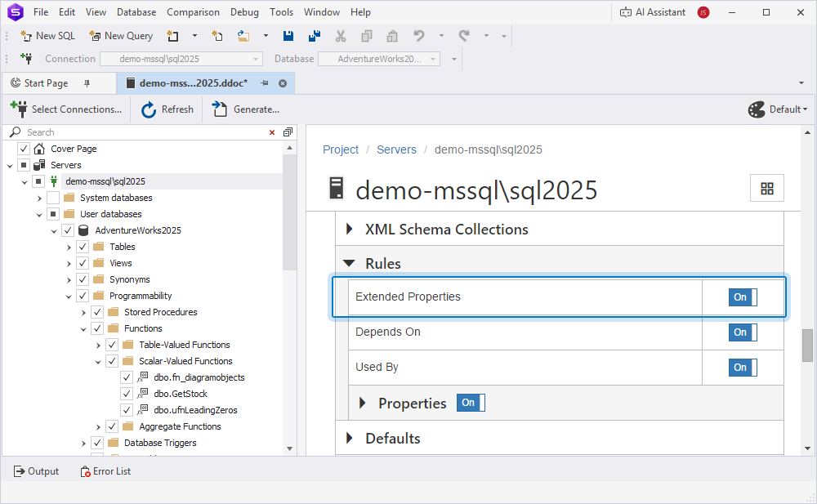Open the Output panel
817x504 pixels.
pyautogui.click(x=36, y=471)
